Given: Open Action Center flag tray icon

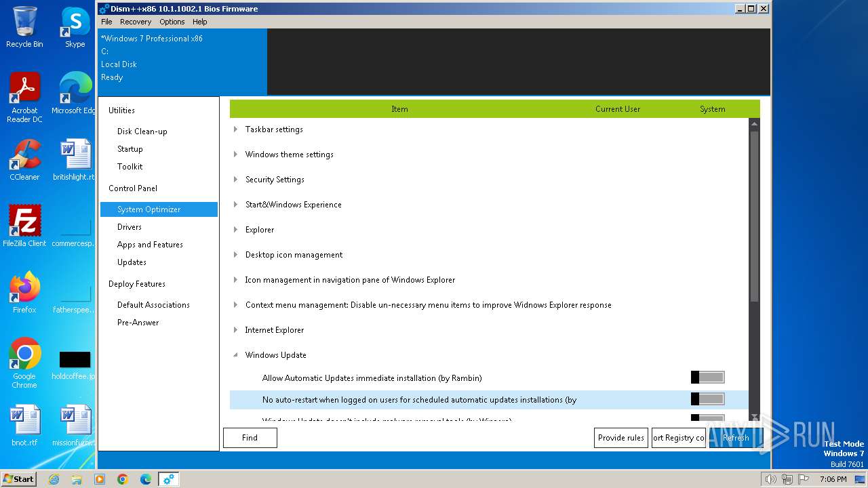Looking at the screenshot, I should (804, 479).
